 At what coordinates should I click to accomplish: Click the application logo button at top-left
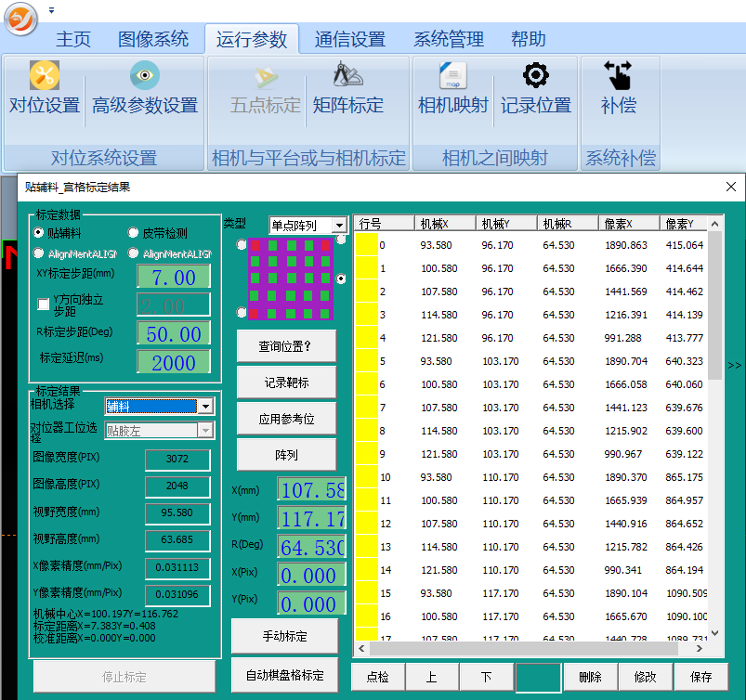pyautogui.click(x=20, y=17)
